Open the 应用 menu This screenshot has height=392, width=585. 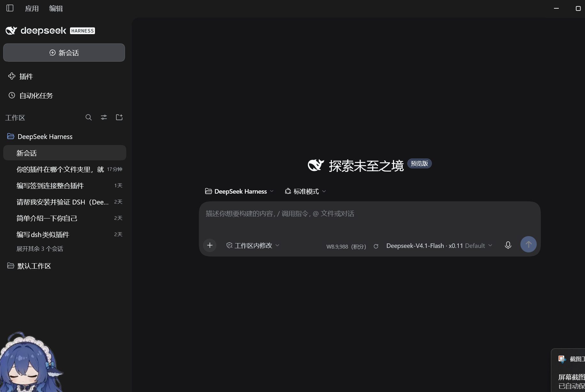click(32, 8)
